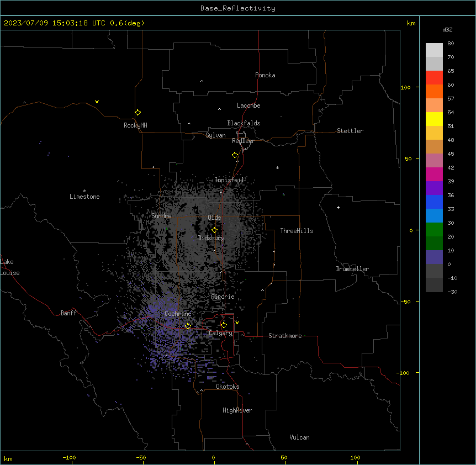
Task: Select the yellow diamond marker below Cochrane
Action: tap(188, 326)
